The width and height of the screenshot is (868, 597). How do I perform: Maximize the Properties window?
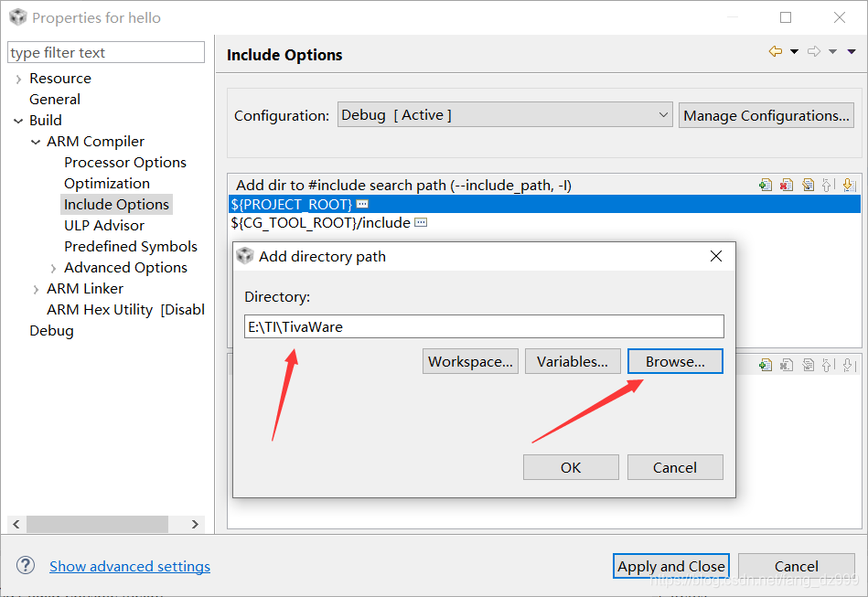pos(786,17)
